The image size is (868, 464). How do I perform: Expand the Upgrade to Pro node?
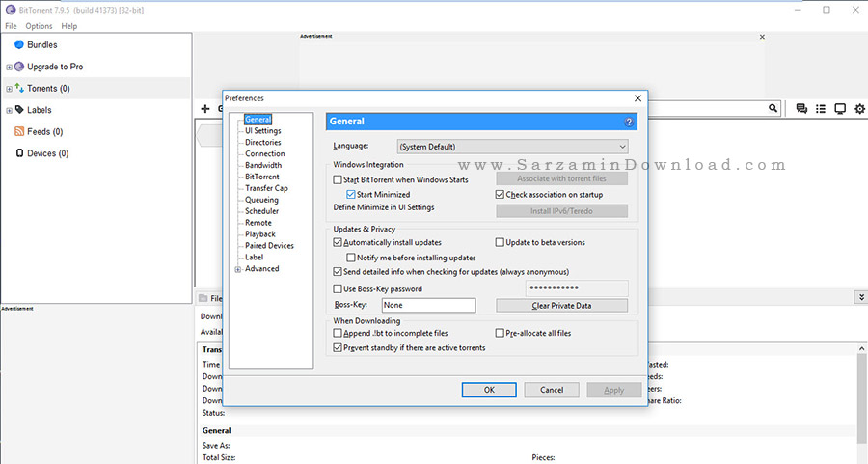[9, 67]
